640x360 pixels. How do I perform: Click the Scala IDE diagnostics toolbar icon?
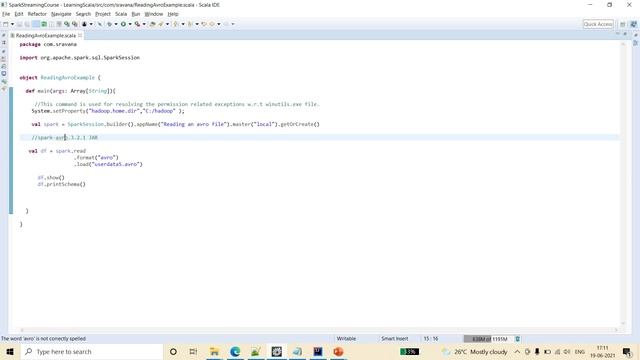coord(84,24)
